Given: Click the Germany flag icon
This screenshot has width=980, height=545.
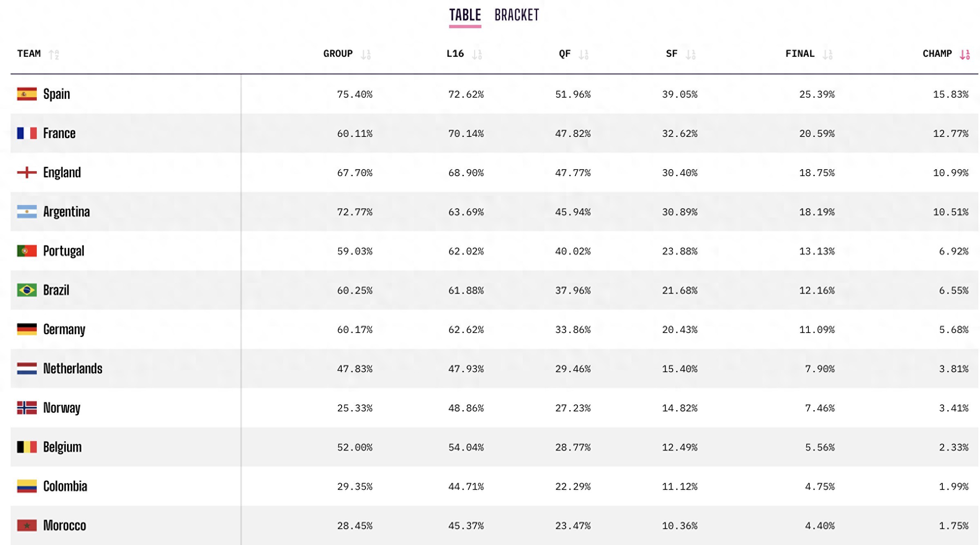Looking at the screenshot, I should pos(26,330).
